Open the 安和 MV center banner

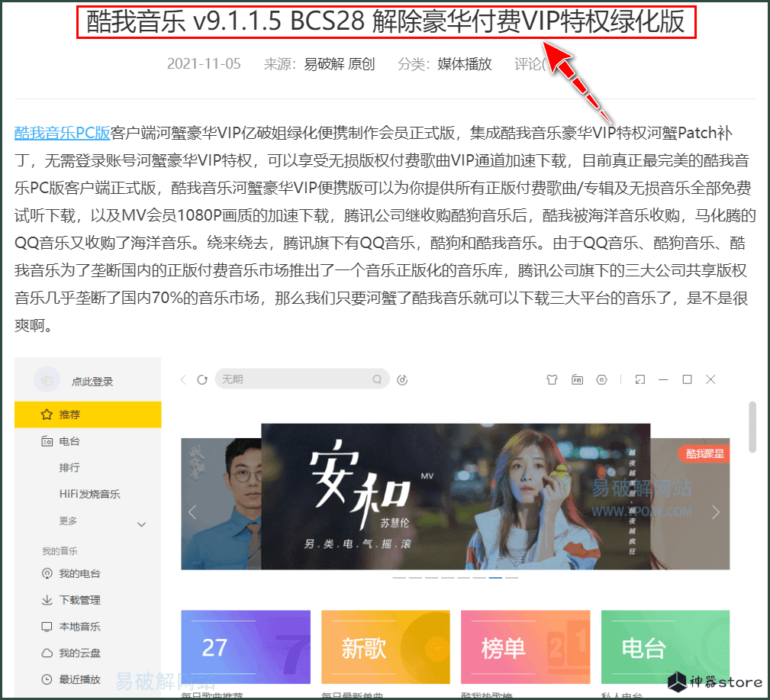tap(456, 497)
